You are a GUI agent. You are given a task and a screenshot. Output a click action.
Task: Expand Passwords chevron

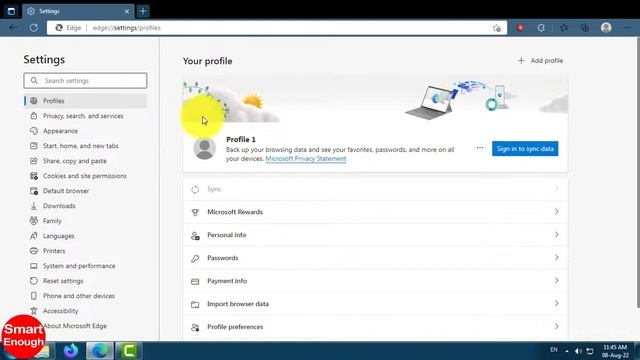[x=556, y=258]
